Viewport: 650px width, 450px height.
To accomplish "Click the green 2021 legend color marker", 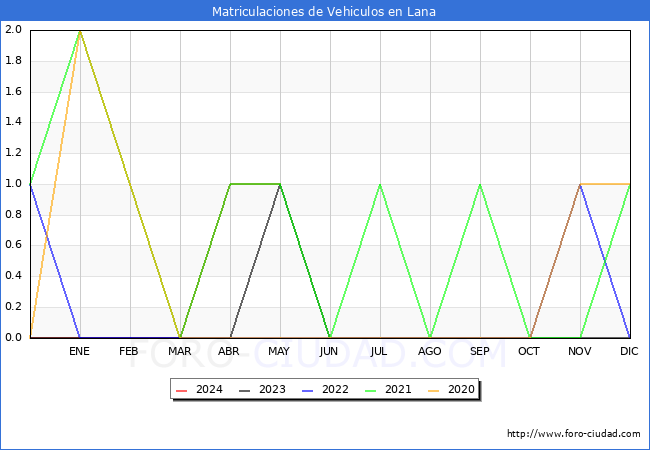I will click(x=371, y=390).
